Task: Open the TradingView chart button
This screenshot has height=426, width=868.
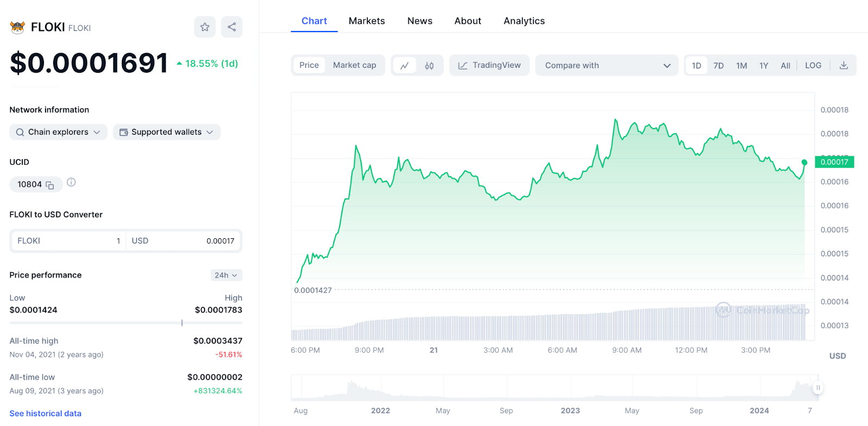Action: point(489,65)
